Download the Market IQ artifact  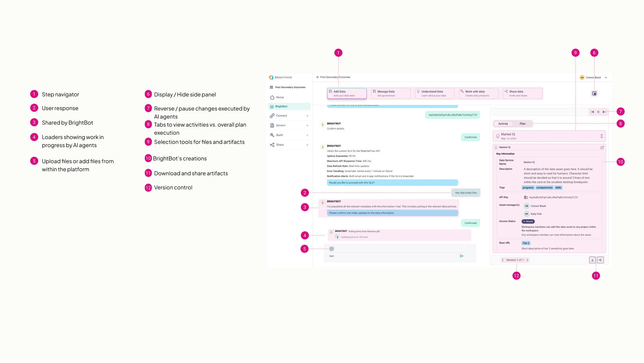tap(592, 260)
